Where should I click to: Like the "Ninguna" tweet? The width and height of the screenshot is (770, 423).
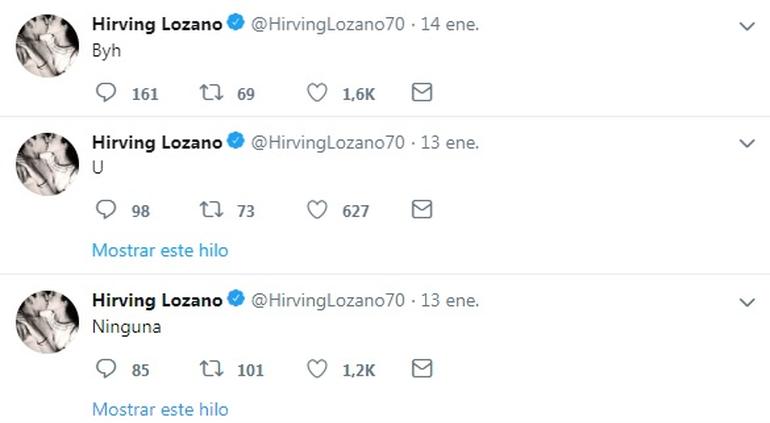click(x=317, y=369)
